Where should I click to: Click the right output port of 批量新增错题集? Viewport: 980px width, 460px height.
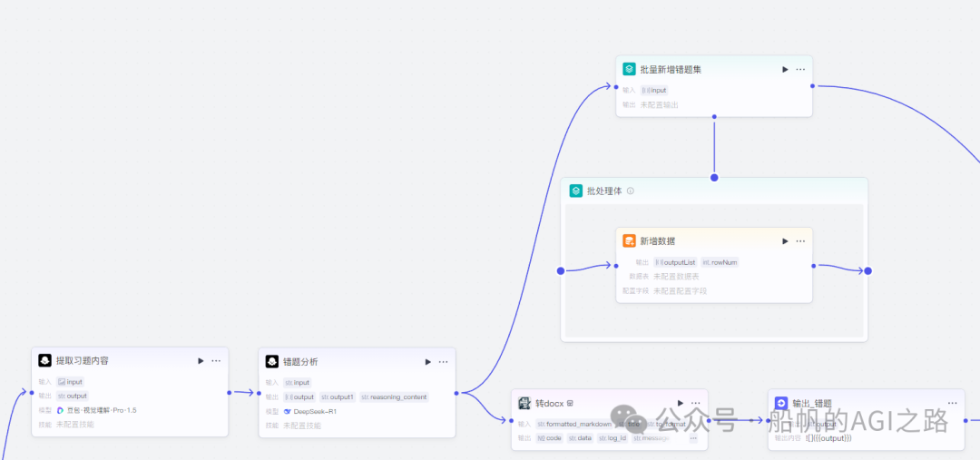[812, 86]
